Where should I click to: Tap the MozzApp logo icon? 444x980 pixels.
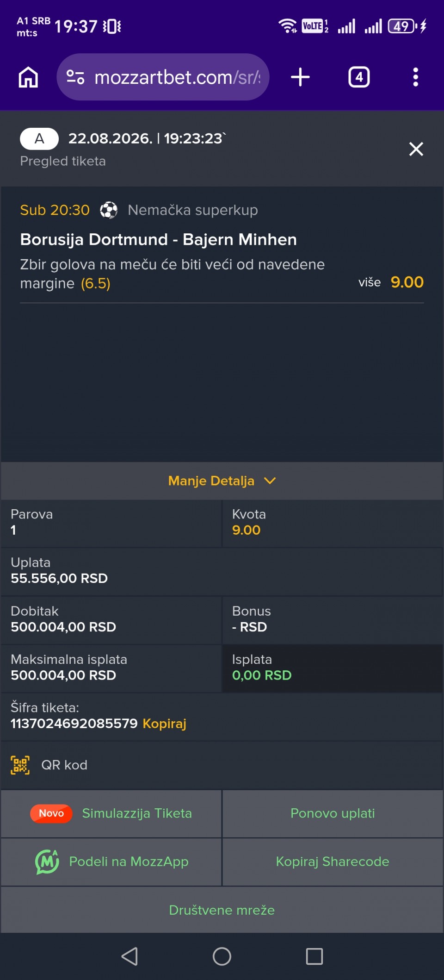click(x=47, y=861)
